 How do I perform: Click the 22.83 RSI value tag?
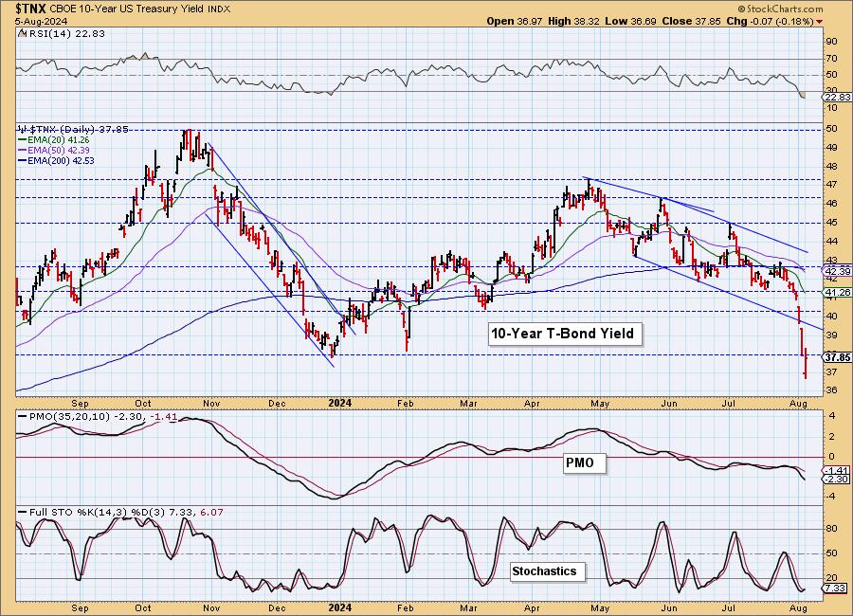[x=838, y=97]
